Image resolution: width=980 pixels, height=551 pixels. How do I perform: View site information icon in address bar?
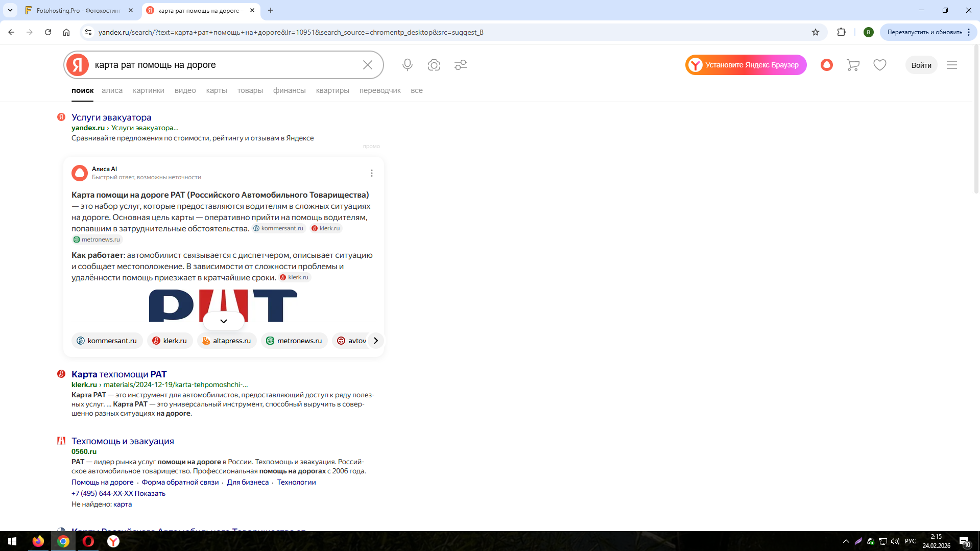88,32
